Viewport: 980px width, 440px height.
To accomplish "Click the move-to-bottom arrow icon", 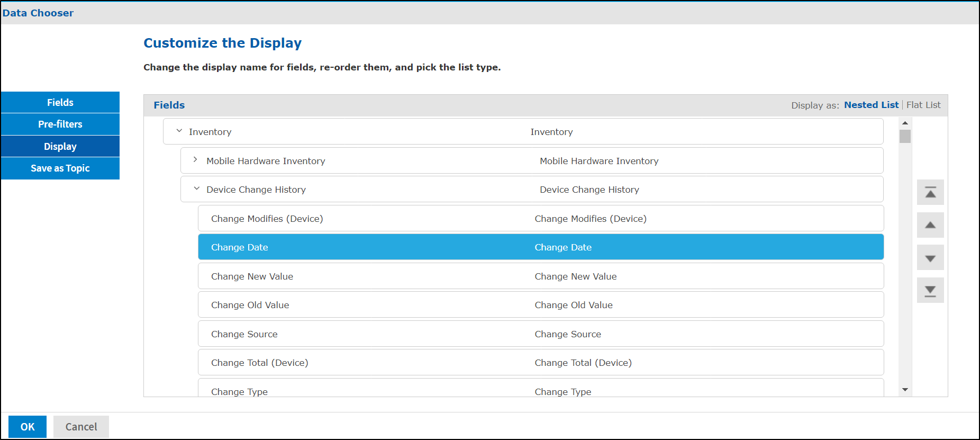I will (930, 291).
